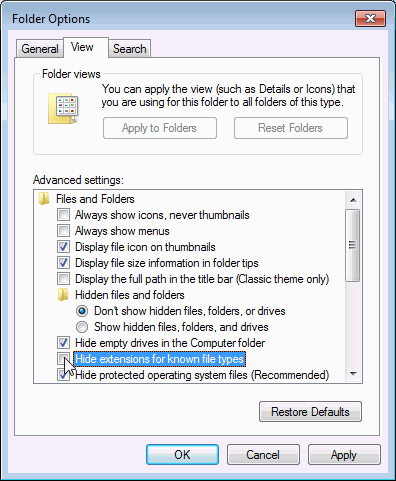
Task: Click the Files and Folders folder icon
Action: click(44, 199)
